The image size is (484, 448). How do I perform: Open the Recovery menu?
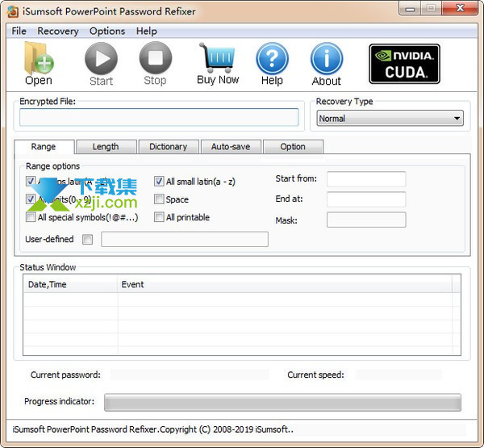[x=58, y=31]
